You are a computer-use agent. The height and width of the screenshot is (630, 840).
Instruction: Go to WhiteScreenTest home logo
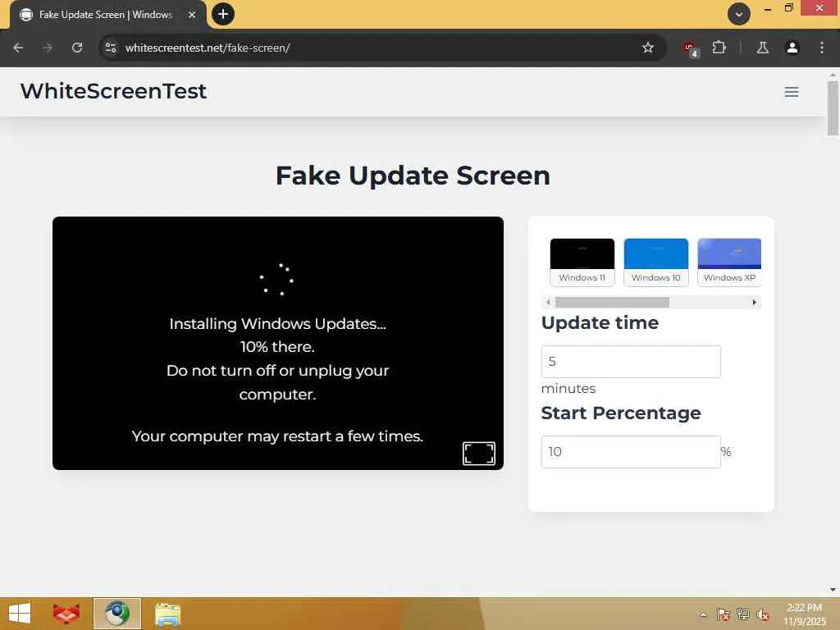click(113, 91)
